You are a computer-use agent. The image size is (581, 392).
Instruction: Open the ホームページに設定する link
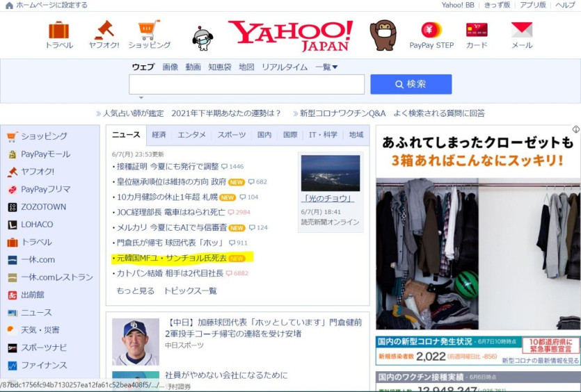click(x=52, y=5)
